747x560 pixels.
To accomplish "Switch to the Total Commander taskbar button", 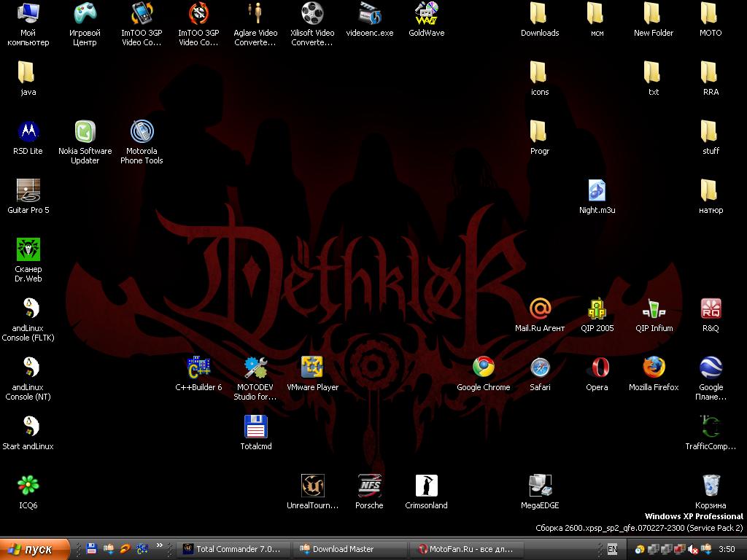I will pyautogui.click(x=233, y=549).
